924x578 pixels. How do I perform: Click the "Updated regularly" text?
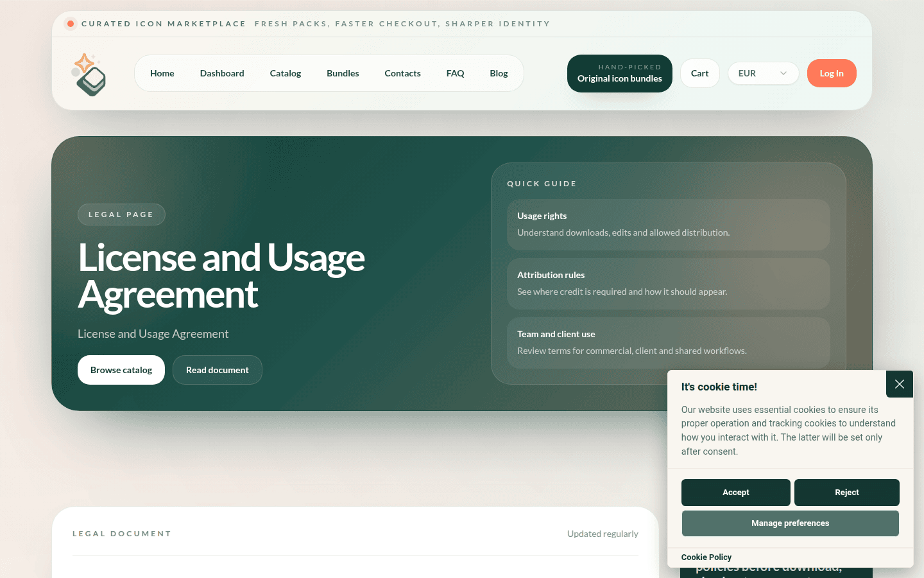603,534
